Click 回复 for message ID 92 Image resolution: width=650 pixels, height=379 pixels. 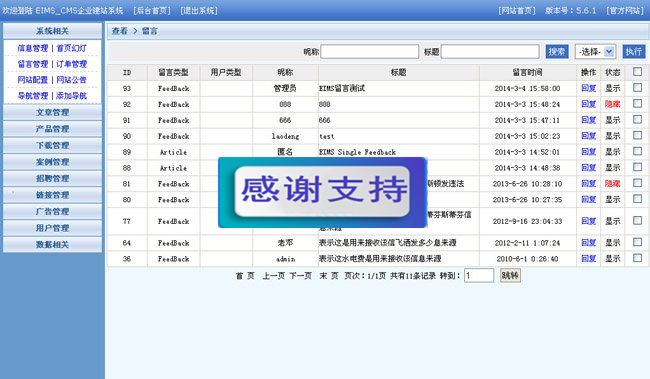pos(589,104)
